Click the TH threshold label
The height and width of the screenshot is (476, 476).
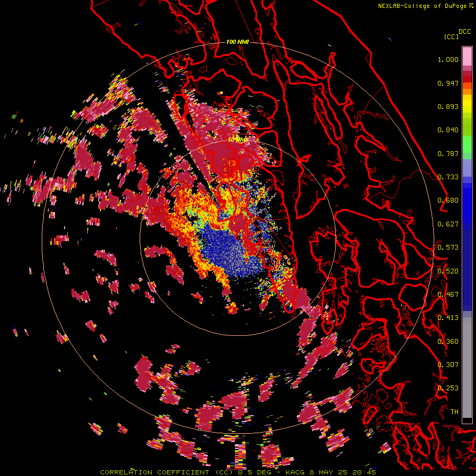click(454, 412)
